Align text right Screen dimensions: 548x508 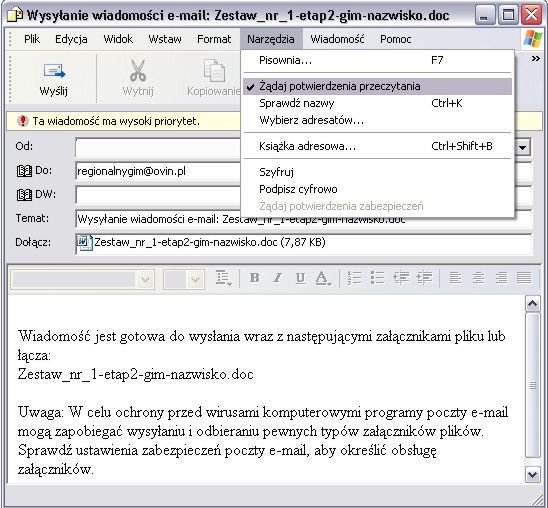click(502, 278)
